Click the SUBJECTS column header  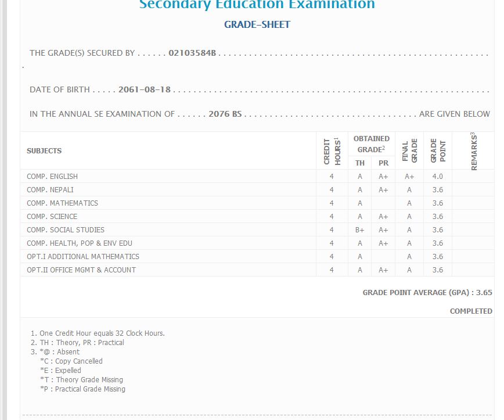click(44, 150)
